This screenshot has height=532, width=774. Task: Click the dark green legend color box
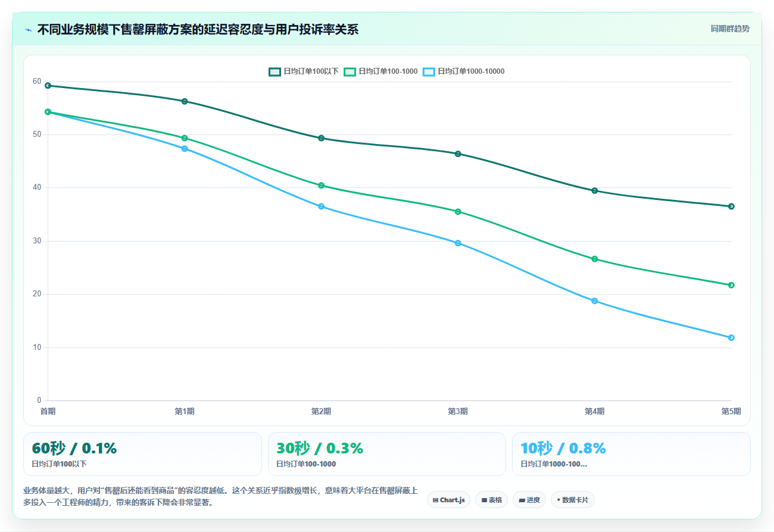pyautogui.click(x=274, y=71)
